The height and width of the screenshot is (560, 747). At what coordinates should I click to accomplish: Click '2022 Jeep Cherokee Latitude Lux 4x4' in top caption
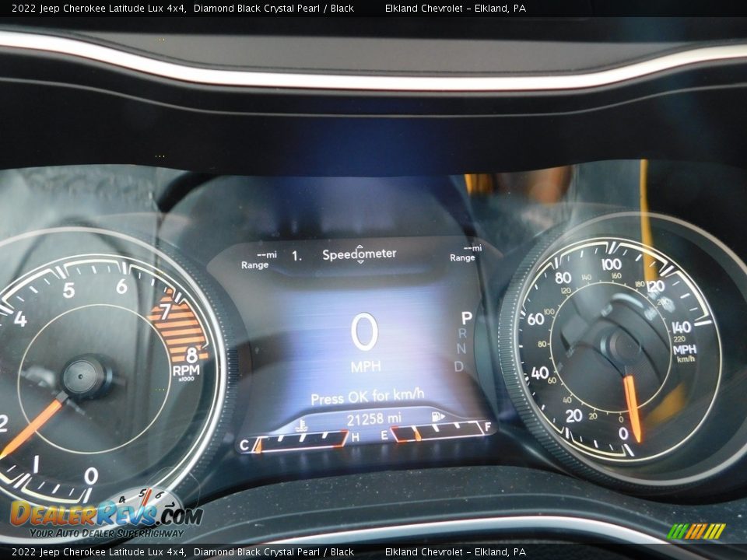[99, 8]
